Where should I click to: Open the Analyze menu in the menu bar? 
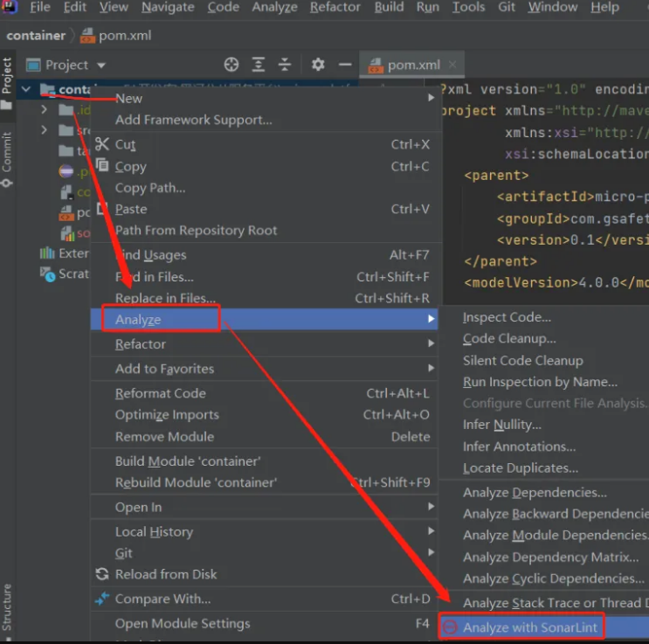274,7
